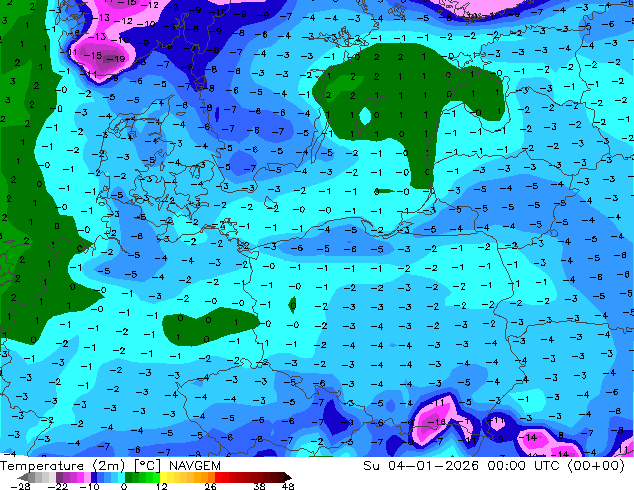Click the '26' colour scale label
Viewport: 634px width, 490px height.
[210, 486]
